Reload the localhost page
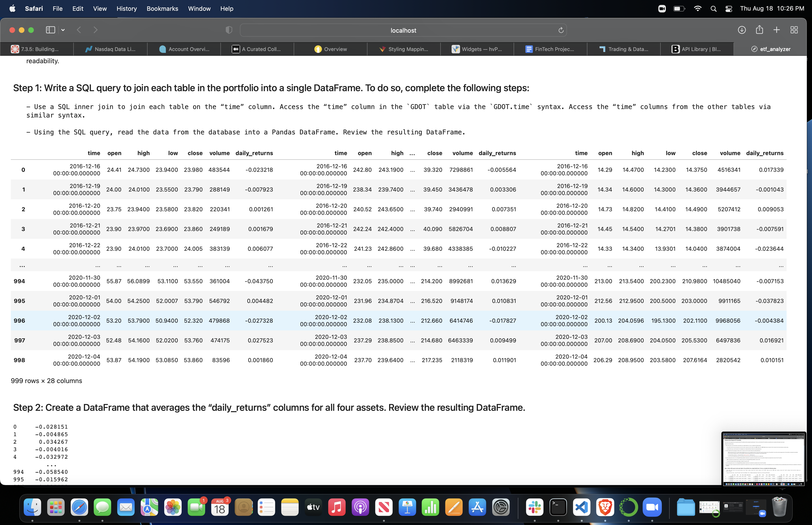 click(x=561, y=30)
